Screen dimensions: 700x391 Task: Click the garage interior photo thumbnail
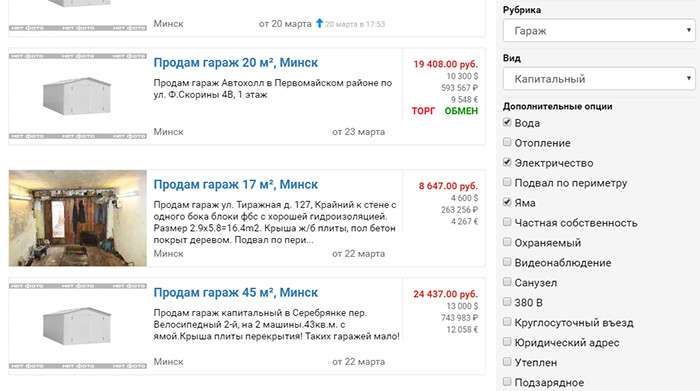click(78, 218)
